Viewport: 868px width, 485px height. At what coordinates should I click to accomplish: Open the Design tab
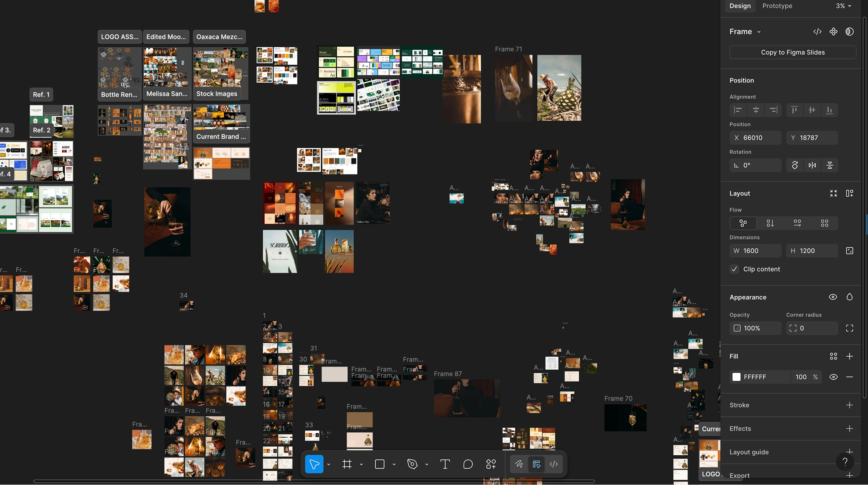740,6
